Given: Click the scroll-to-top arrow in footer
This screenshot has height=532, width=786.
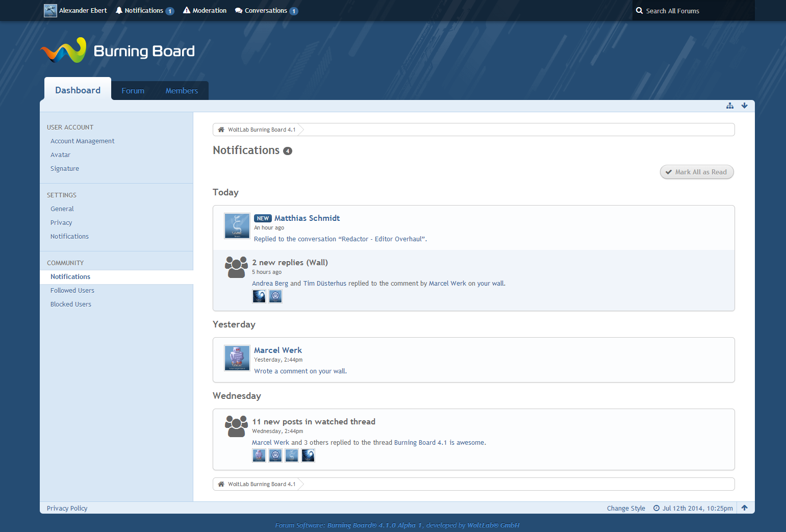Looking at the screenshot, I should pyautogui.click(x=744, y=508).
